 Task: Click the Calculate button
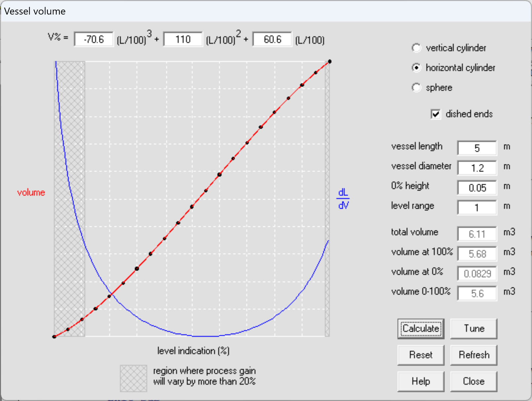tap(421, 329)
